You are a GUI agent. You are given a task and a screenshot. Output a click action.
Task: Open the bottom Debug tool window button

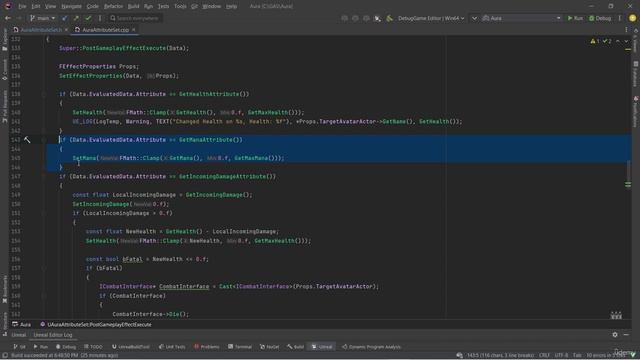pos(66,347)
